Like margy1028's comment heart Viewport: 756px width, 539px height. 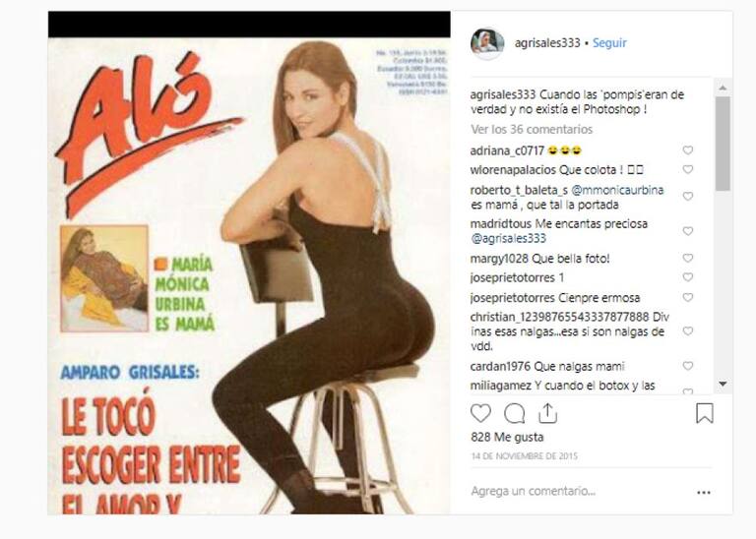click(x=687, y=258)
